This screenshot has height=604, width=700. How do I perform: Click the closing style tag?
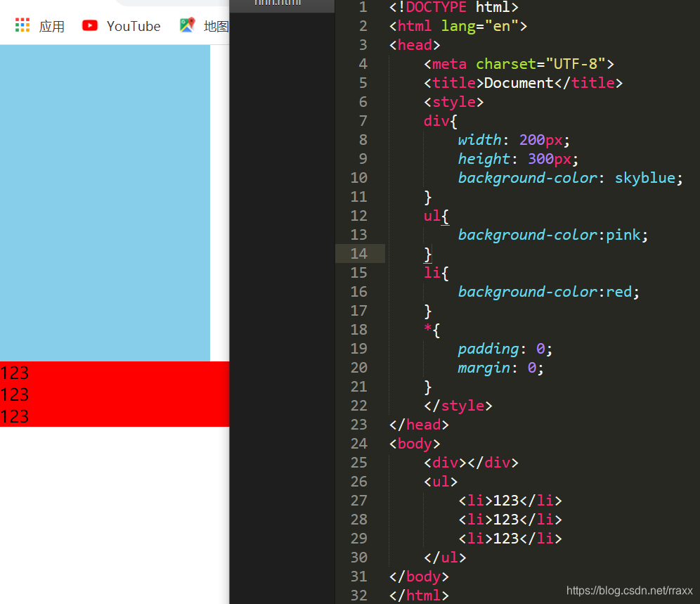click(458, 406)
